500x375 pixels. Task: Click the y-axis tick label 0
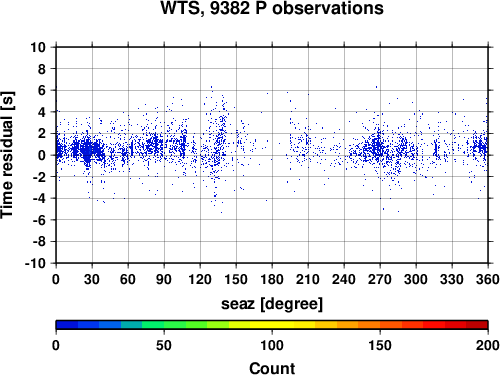click(41, 155)
